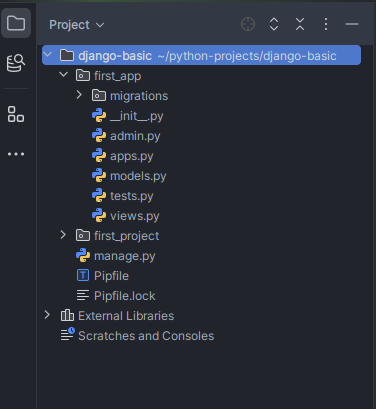Show more tool windows ellipsis
The image size is (377, 410).
click(x=16, y=154)
